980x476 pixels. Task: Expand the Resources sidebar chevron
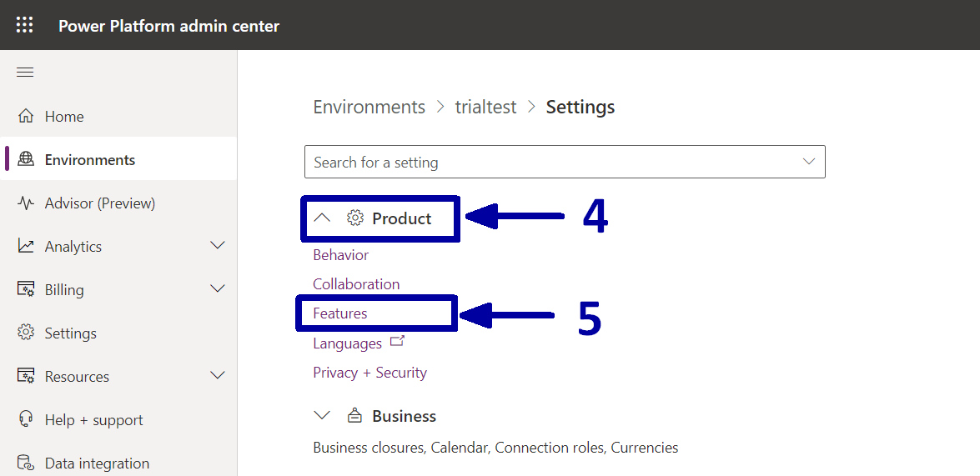click(218, 375)
